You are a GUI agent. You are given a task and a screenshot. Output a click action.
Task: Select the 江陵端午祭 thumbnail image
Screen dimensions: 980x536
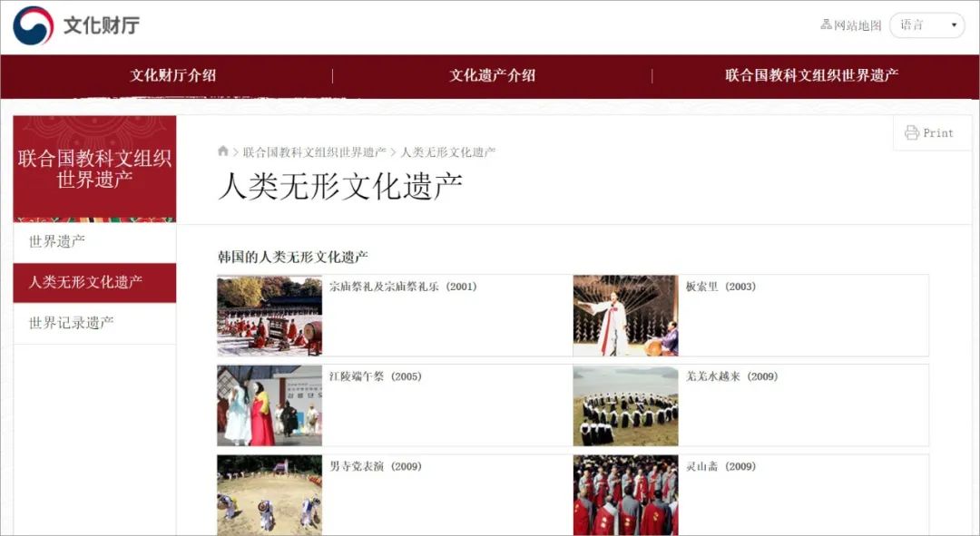point(269,404)
